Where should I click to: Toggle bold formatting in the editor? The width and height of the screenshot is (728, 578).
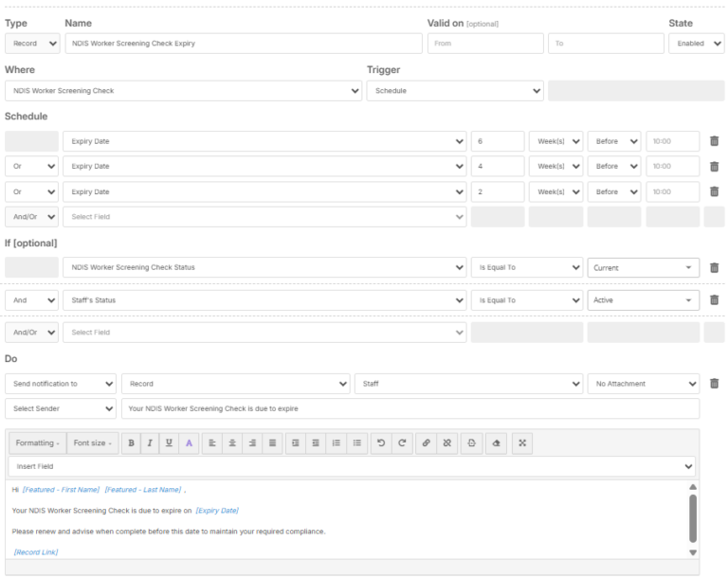132,443
